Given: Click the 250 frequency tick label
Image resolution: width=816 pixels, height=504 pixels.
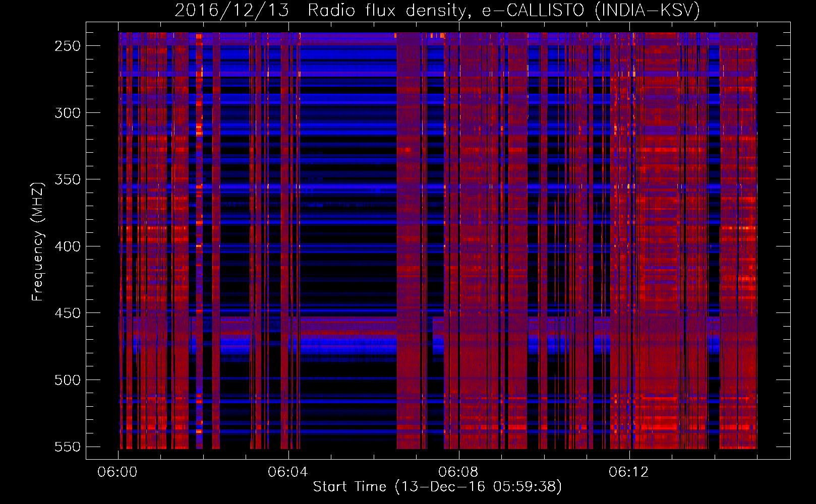Looking at the screenshot, I should click(x=68, y=46).
